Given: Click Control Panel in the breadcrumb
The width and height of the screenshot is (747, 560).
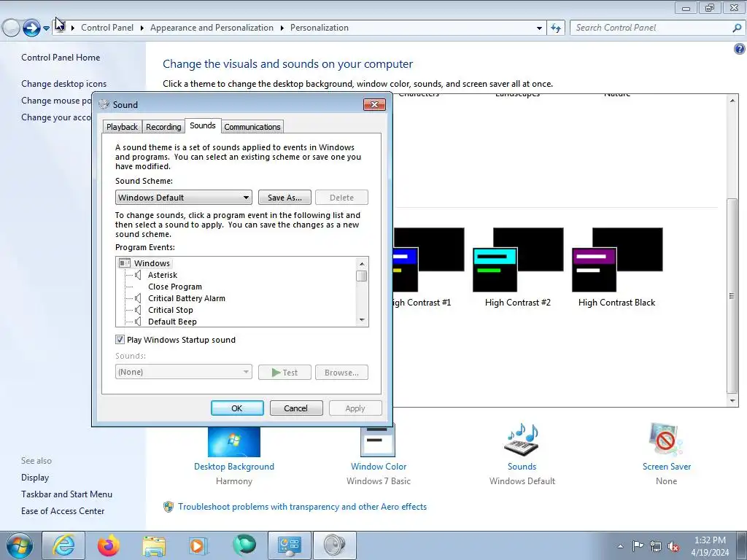Looking at the screenshot, I should click(x=107, y=28).
